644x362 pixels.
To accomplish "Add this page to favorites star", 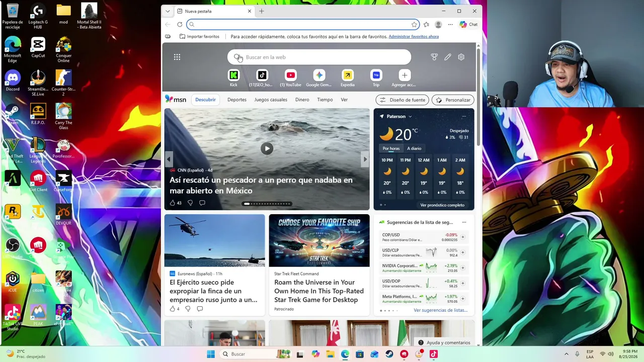I will tap(414, 25).
